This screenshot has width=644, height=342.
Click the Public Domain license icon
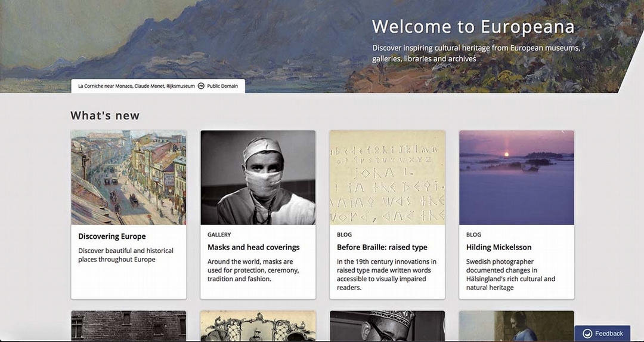coord(201,86)
